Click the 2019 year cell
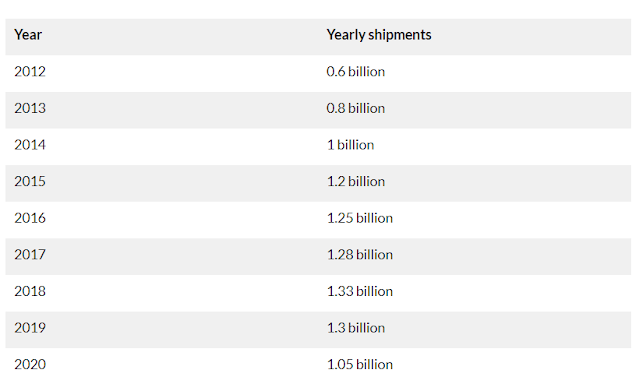This screenshot has height=384, width=639. pos(30,328)
